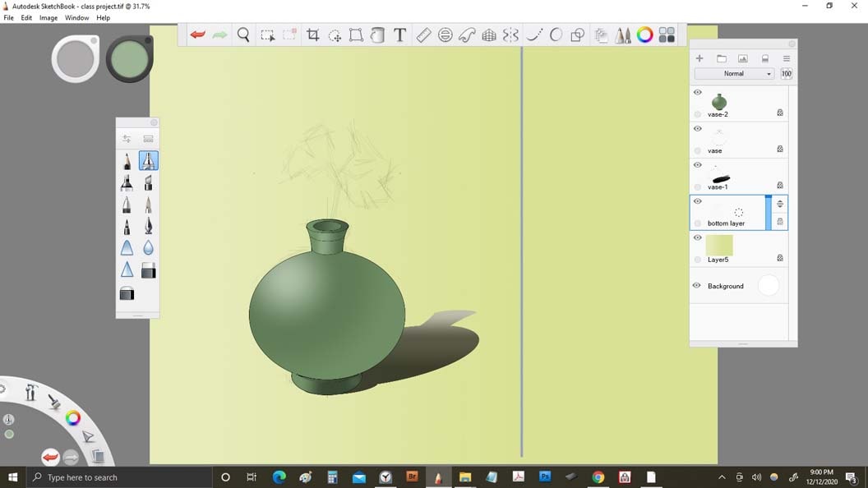
Task: Select the Zoom magnifier tool
Action: 243,35
